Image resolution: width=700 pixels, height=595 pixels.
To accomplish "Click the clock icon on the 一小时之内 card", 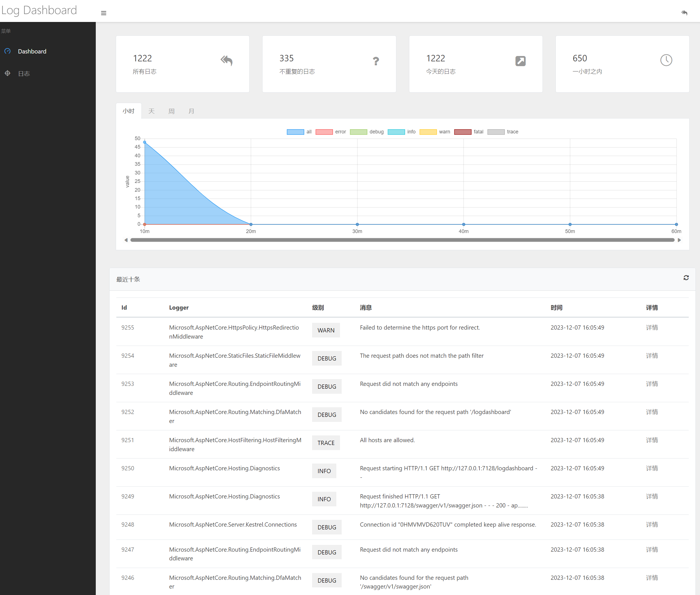I will 666,61.
